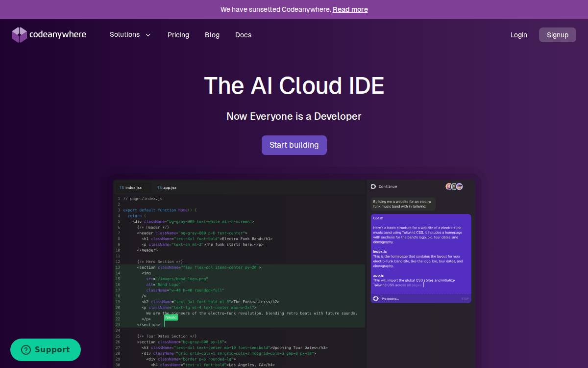The width and height of the screenshot is (588, 368).
Task: Click the 'export default function Home()' code line
Action: [x=160, y=210]
